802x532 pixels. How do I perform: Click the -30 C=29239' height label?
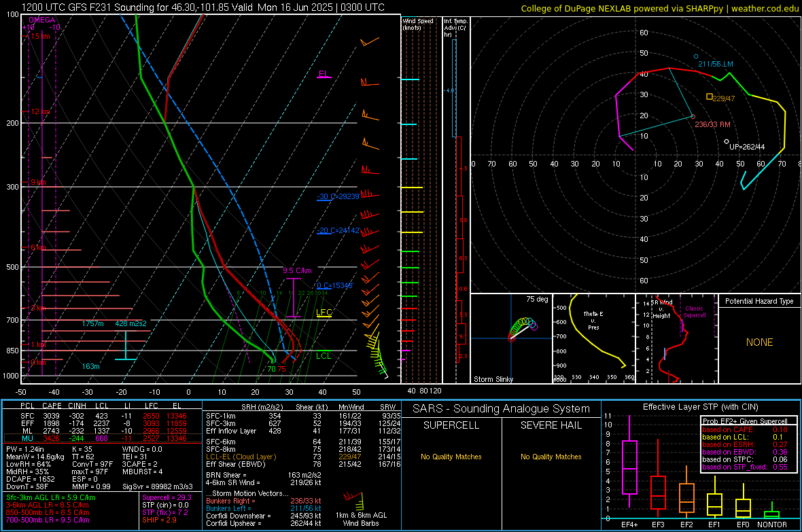click(338, 196)
